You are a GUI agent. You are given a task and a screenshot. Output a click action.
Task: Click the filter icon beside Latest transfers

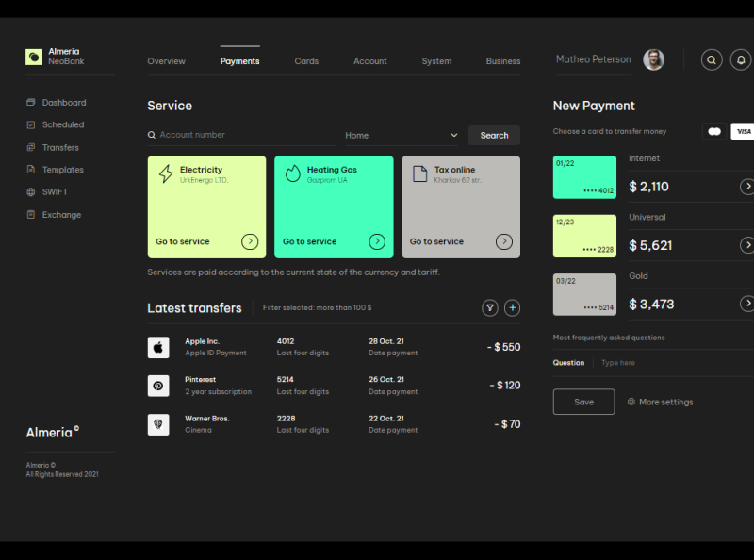point(489,307)
